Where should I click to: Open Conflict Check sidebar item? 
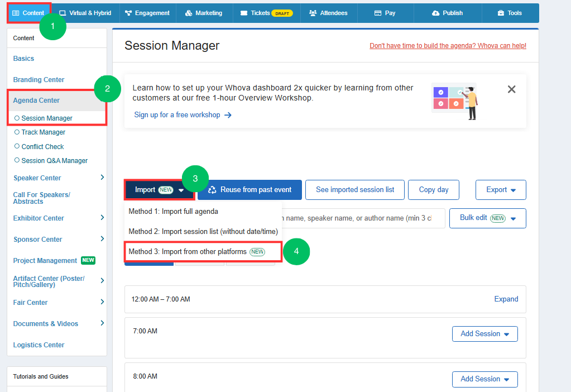pos(42,147)
